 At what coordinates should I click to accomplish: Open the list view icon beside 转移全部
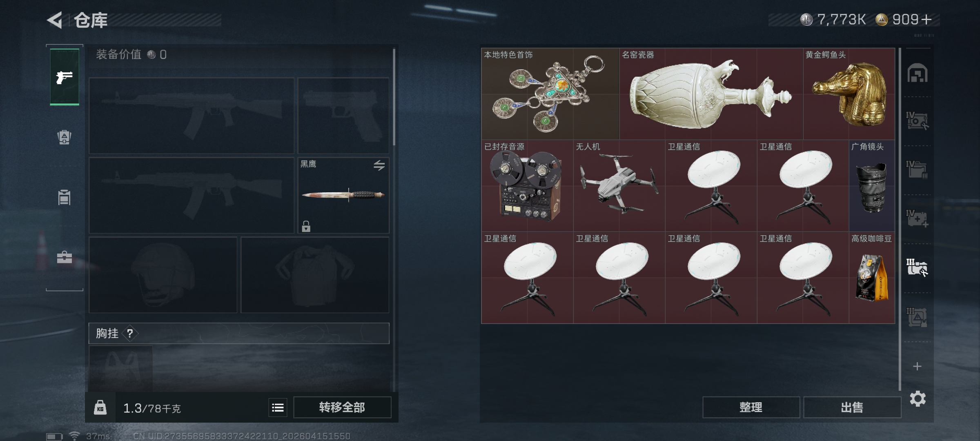pos(278,408)
